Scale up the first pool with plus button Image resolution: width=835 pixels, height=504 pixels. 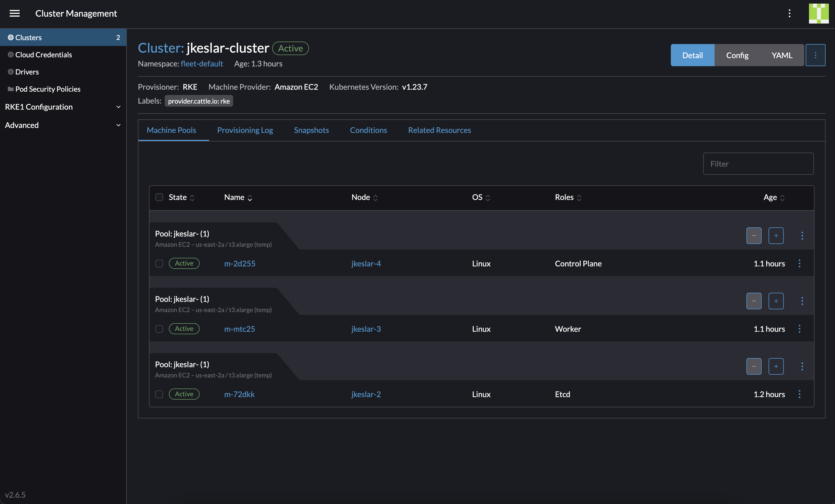[776, 236]
